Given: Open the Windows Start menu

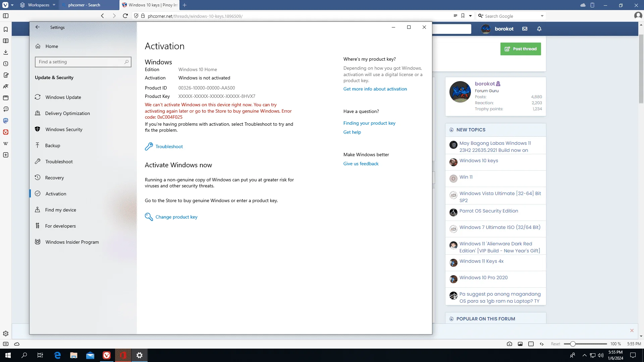Looking at the screenshot, I should (x=8, y=355).
